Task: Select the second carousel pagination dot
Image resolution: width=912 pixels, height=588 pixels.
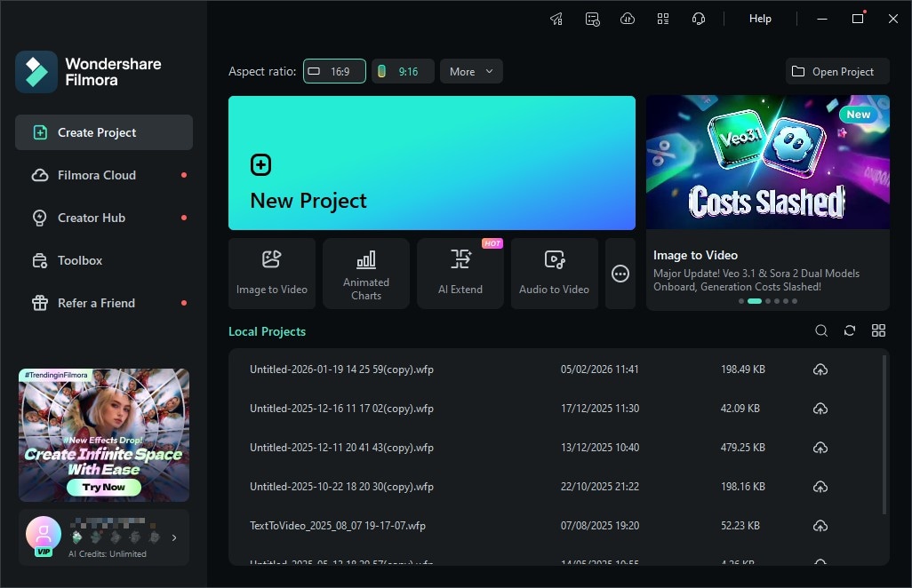Action: [x=755, y=301]
